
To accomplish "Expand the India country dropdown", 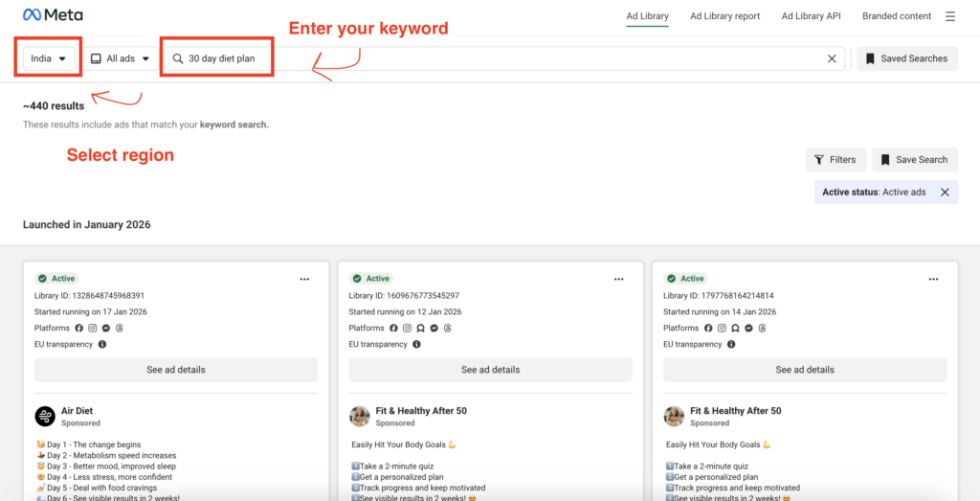I will point(51,58).
